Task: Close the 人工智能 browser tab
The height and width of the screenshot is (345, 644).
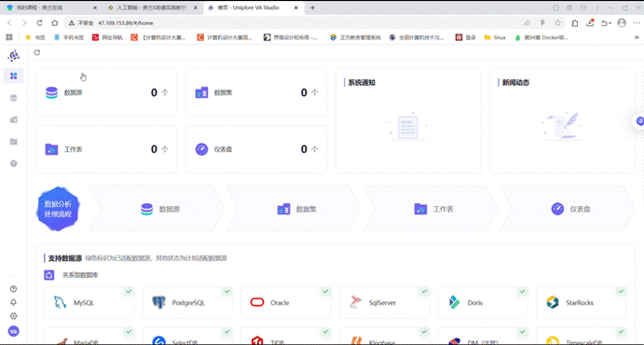Action: point(195,7)
